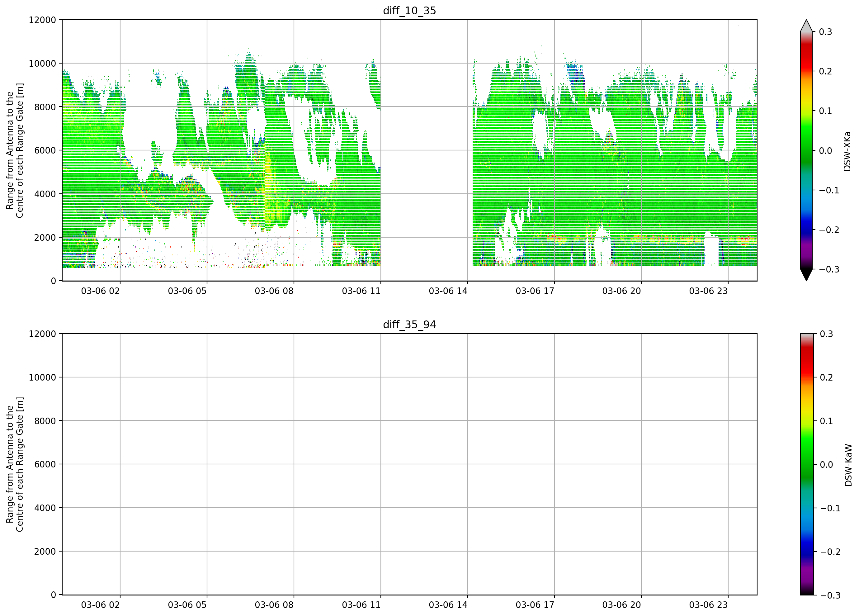Click the 6000 y-axis label on bottom plot
The image size is (859, 616).
[x=45, y=464]
